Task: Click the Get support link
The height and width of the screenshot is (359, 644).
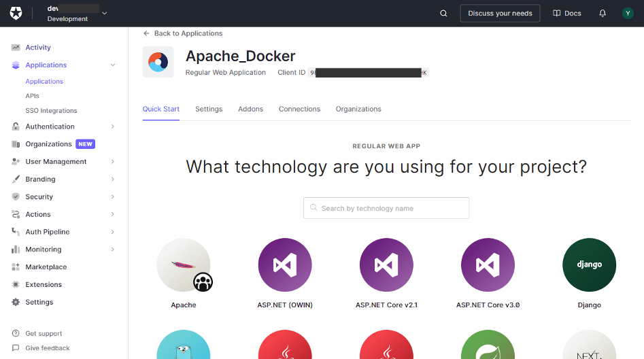Action: tap(44, 334)
